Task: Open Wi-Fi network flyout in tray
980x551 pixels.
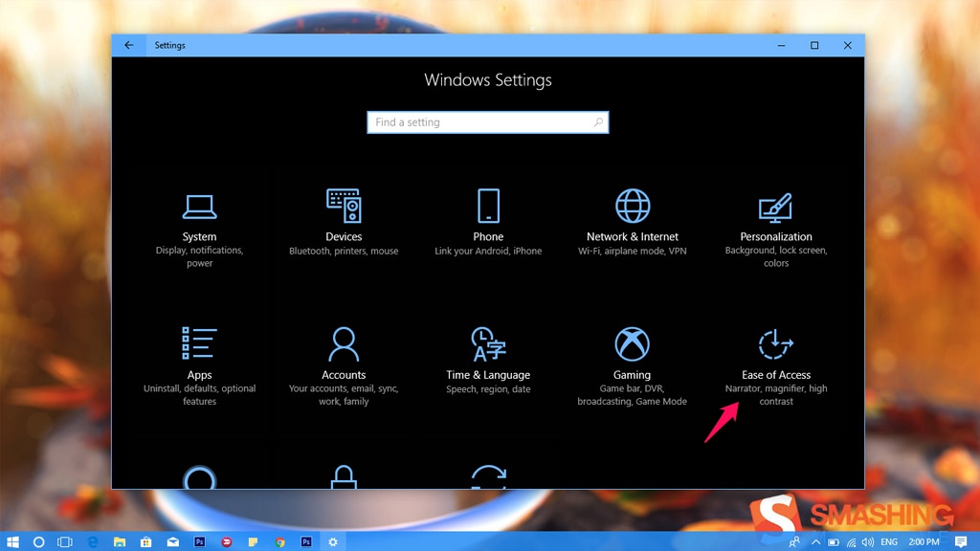Action: pos(851,542)
